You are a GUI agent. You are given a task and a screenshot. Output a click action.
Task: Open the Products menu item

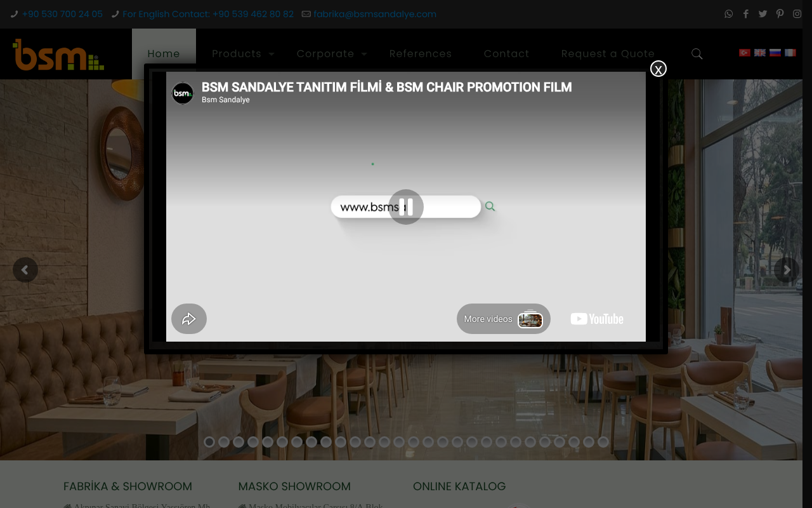coord(237,54)
